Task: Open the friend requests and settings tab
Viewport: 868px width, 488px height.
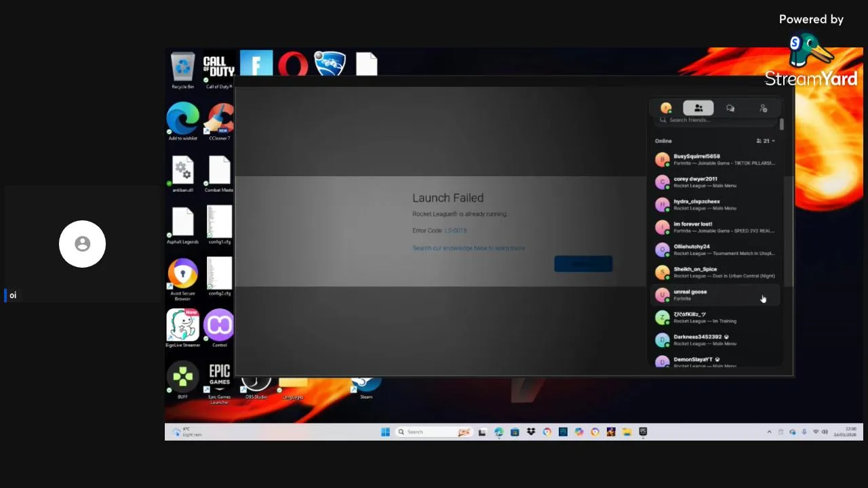Action: point(763,108)
